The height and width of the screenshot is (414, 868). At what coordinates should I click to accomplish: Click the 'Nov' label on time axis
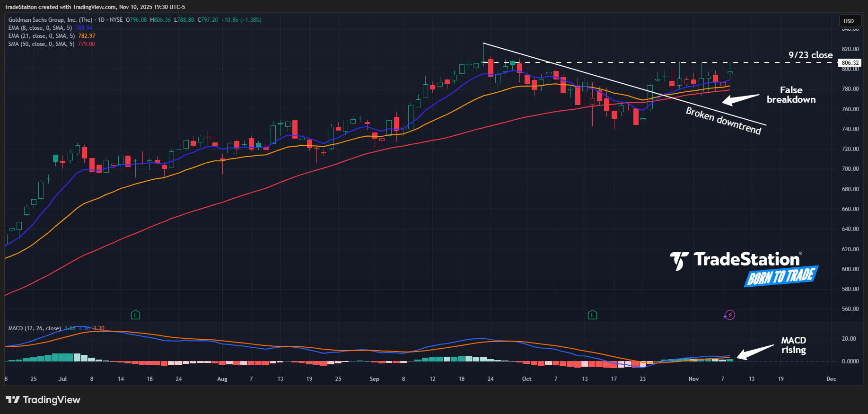click(x=693, y=379)
